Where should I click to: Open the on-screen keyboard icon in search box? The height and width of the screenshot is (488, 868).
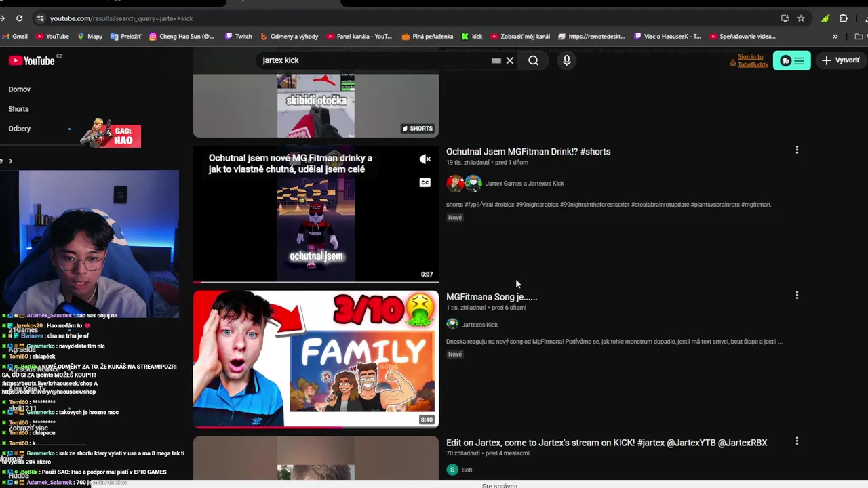tap(496, 60)
